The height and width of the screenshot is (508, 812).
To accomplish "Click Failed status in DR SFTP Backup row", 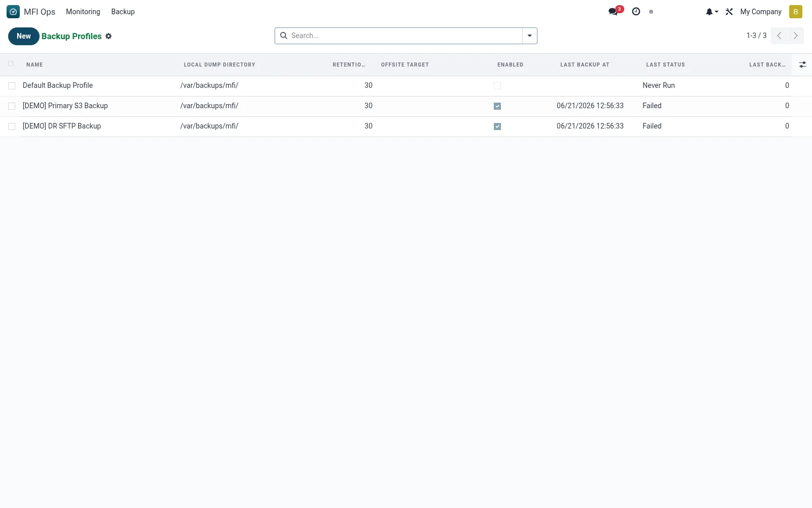I will [x=652, y=126].
